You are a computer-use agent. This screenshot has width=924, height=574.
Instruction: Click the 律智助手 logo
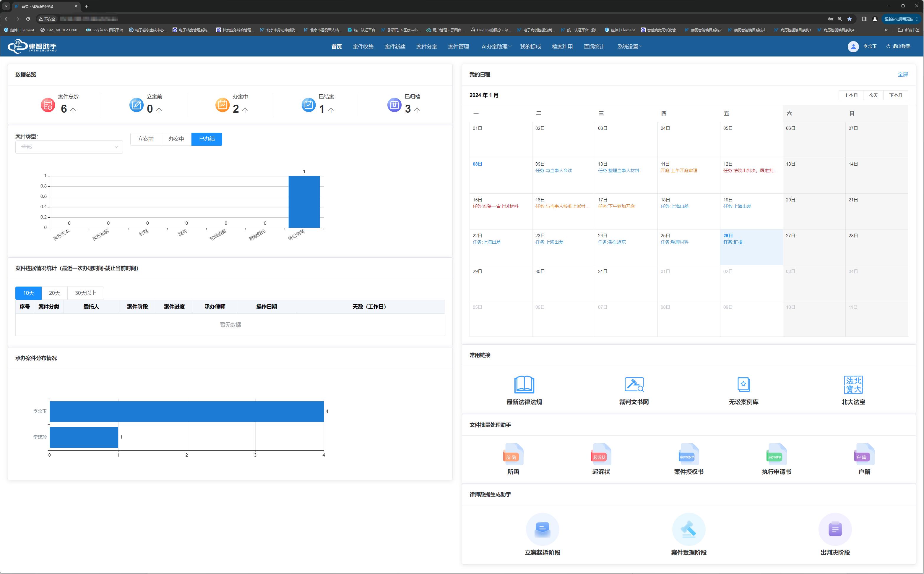pos(32,46)
